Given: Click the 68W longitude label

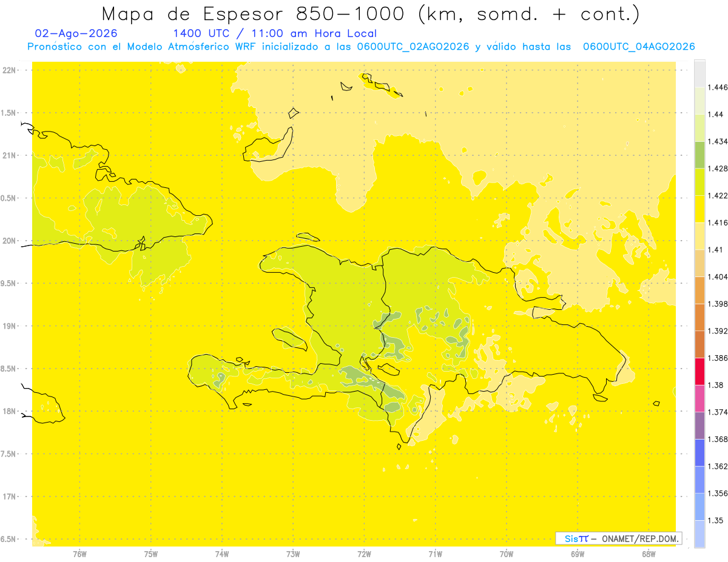Looking at the screenshot, I should pyautogui.click(x=649, y=554).
